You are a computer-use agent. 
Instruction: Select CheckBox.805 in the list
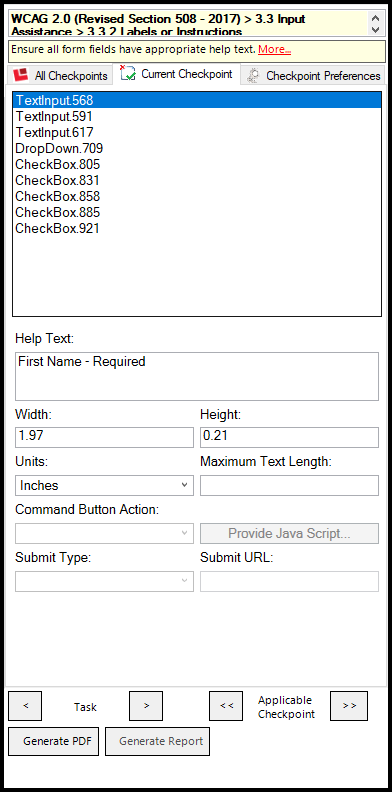click(x=197, y=165)
